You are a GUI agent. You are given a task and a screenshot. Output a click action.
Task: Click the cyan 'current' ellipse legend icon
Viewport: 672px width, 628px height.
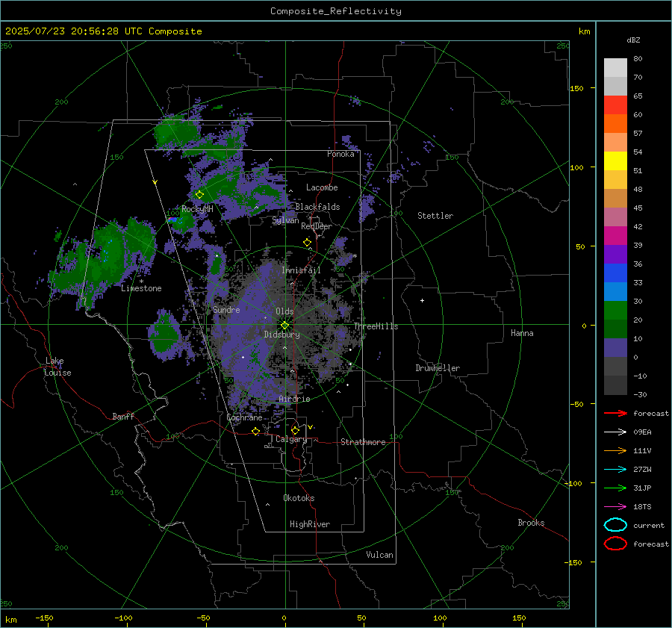point(615,525)
